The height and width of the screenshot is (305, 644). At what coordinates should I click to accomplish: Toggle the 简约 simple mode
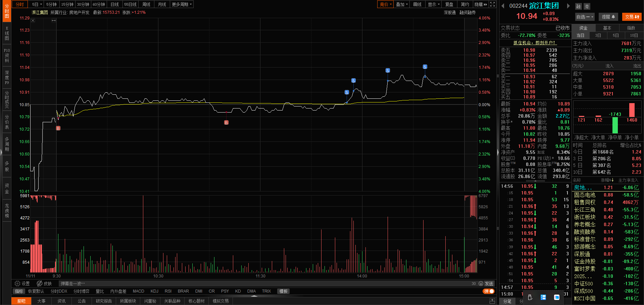(465, 4)
